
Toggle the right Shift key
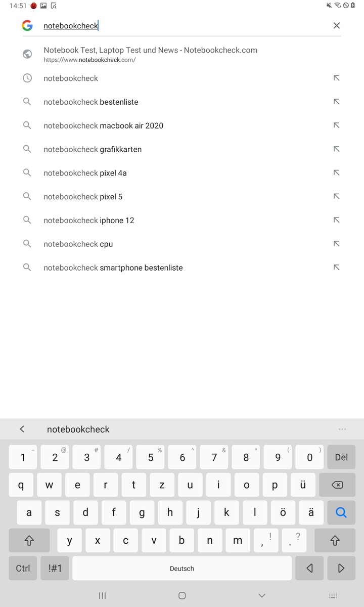pyautogui.click(x=334, y=540)
